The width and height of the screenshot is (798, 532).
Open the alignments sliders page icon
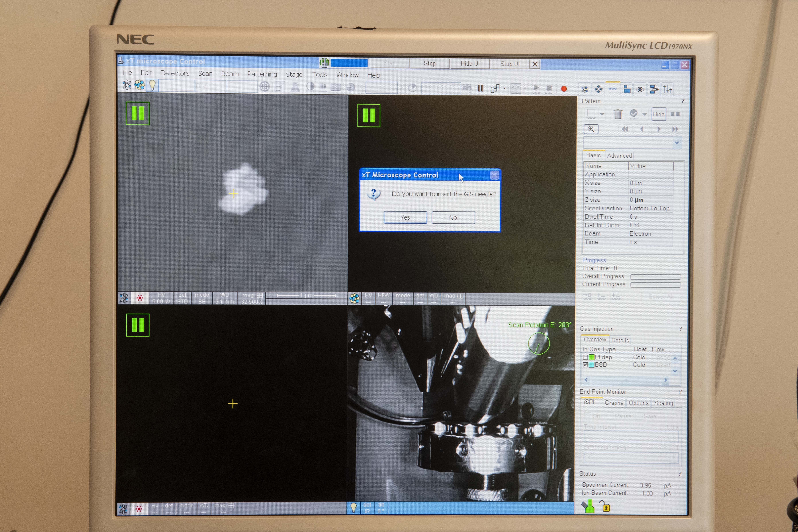(667, 90)
